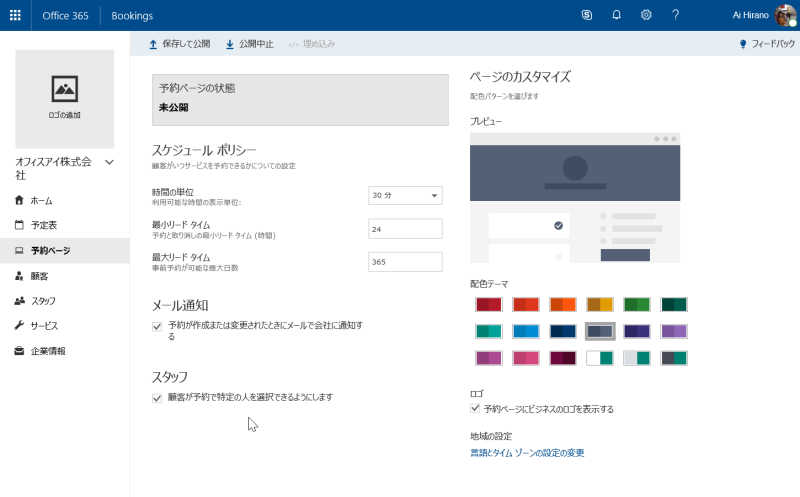Viewport: 800px width, 497px height.
Task: Click the 保存して公開 button
Action: click(x=180, y=44)
